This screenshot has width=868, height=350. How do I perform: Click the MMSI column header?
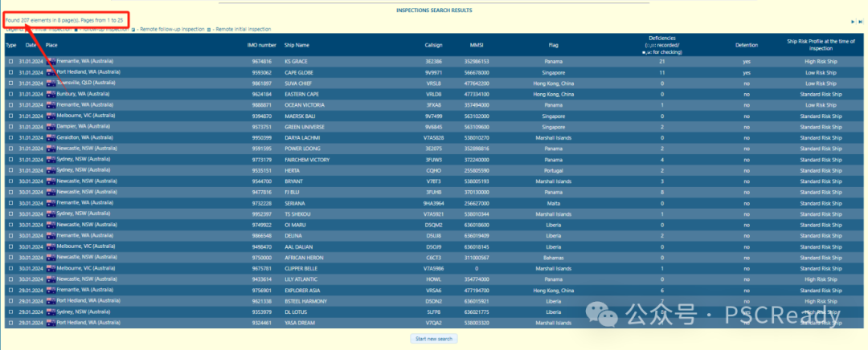point(477,45)
